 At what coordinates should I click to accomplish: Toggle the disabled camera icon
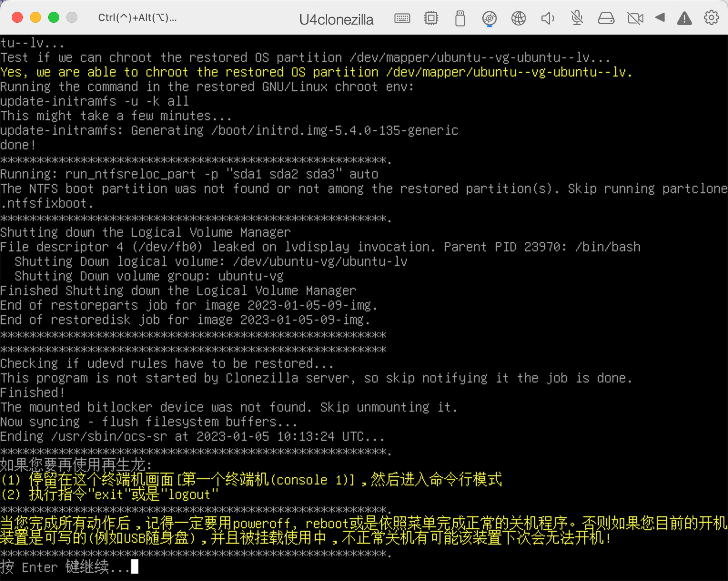coord(635,18)
